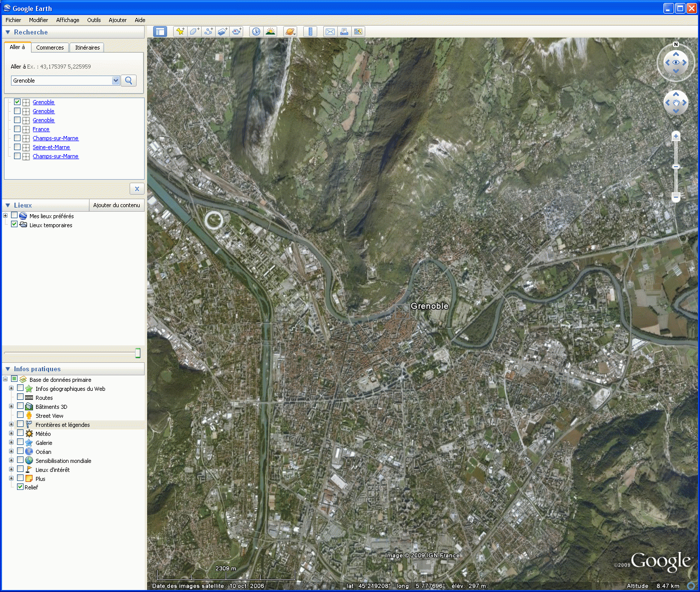The image size is (700, 592).
Task: Switch between Earth, Sky and planets
Action: click(290, 32)
